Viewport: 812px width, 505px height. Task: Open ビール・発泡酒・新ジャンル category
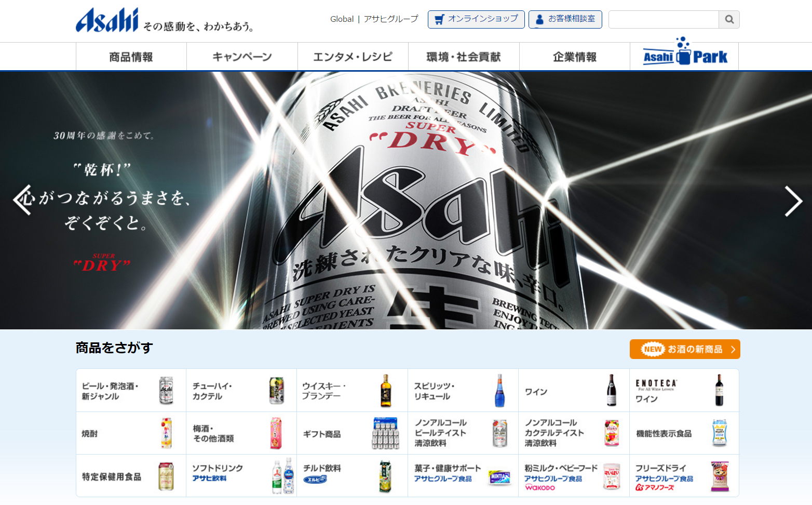pyautogui.click(x=131, y=390)
